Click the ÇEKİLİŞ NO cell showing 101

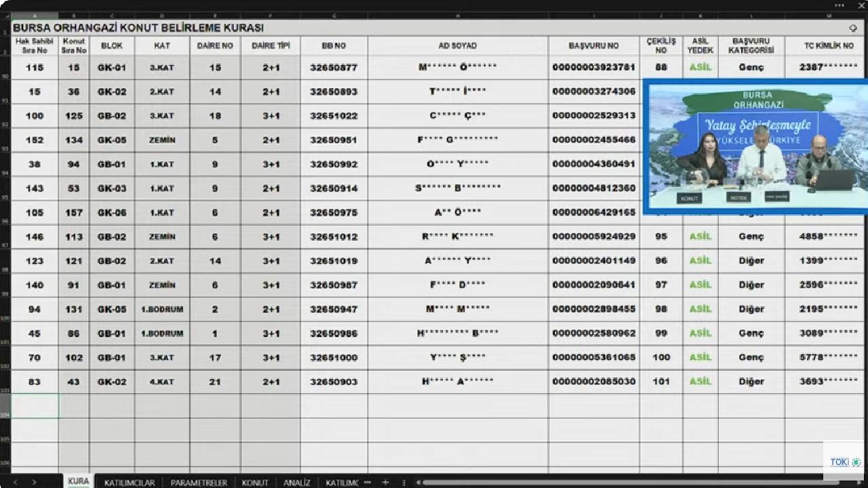coord(661,382)
